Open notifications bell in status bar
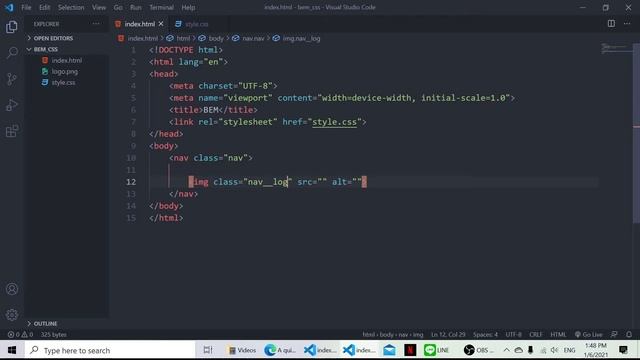The image size is (640, 360). 629,334
